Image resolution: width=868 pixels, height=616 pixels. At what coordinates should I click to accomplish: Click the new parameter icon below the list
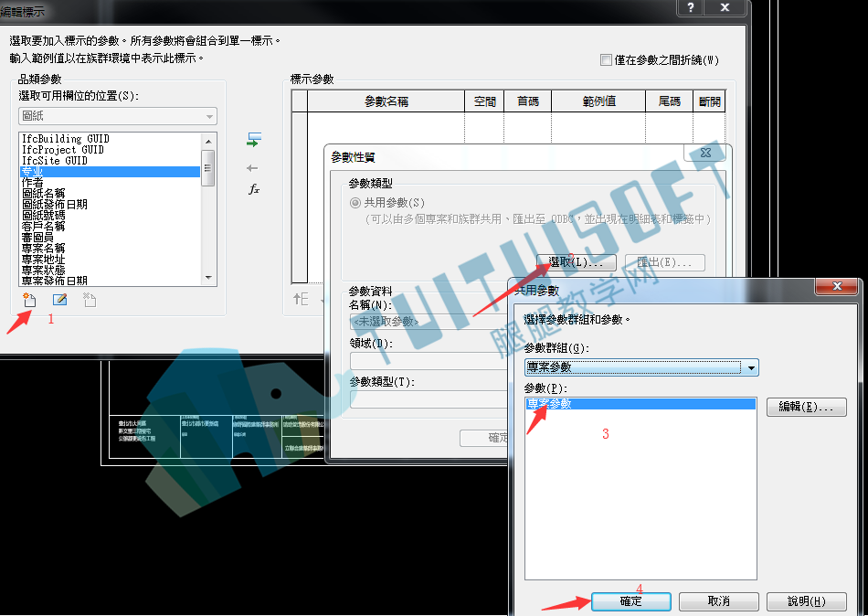click(x=29, y=301)
